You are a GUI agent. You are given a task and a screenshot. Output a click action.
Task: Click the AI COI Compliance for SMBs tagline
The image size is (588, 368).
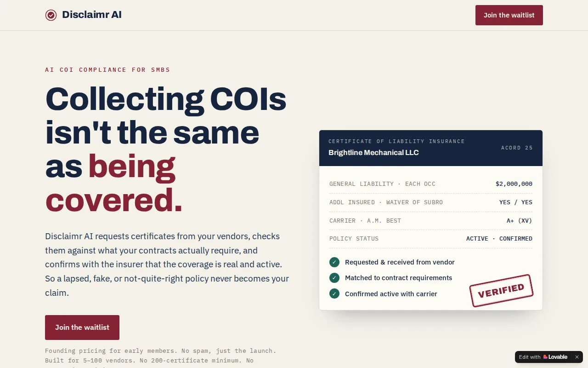point(107,70)
